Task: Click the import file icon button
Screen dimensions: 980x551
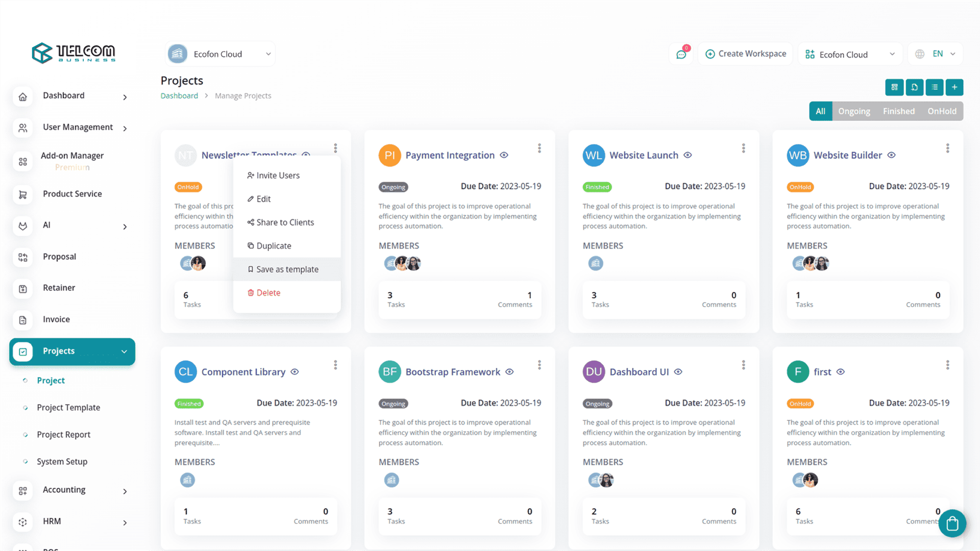Action: click(914, 87)
